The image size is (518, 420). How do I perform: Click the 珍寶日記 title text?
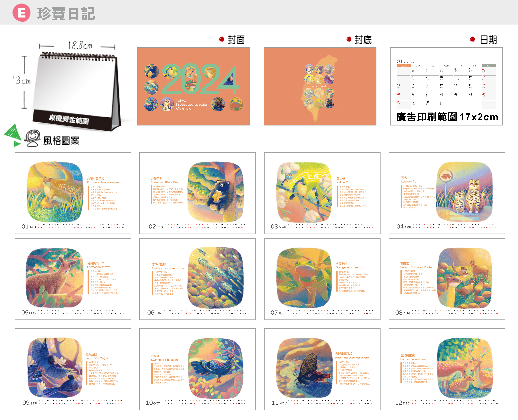point(66,14)
